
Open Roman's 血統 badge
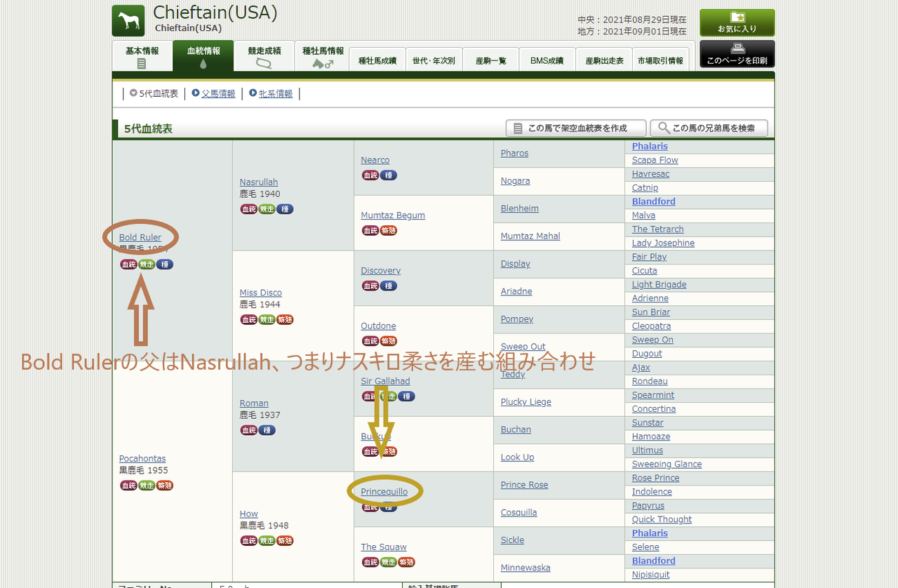[248, 430]
